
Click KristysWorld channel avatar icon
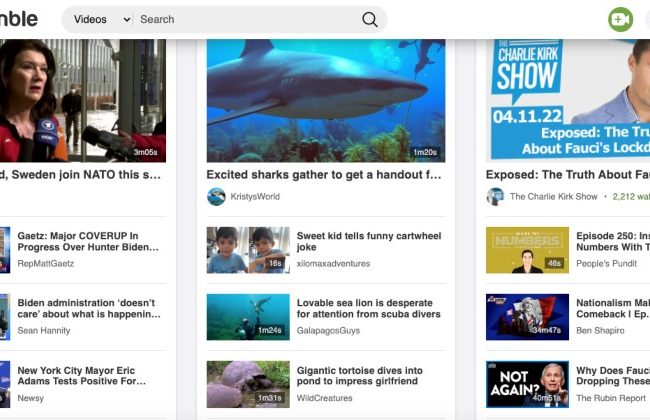(216, 197)
